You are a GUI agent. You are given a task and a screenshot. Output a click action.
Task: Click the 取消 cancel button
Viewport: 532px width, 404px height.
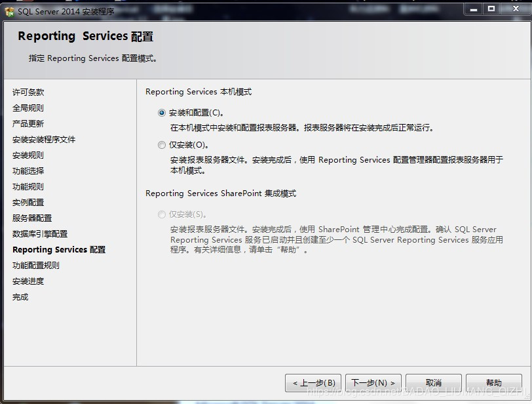[433, 382]
